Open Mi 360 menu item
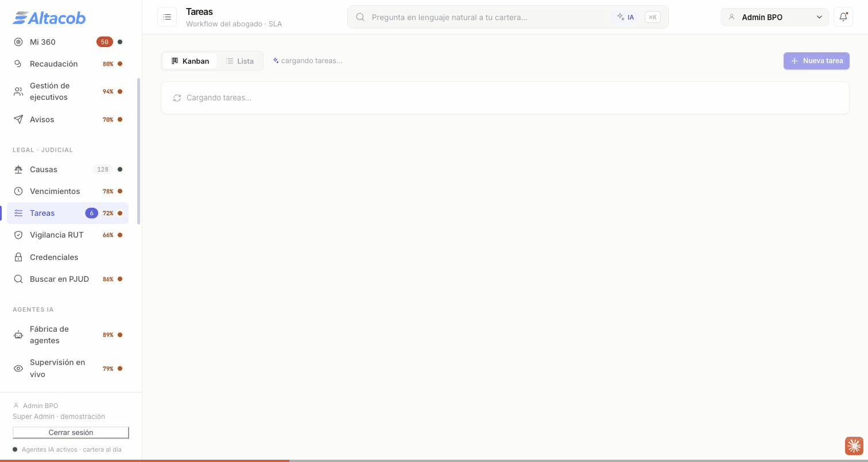The width and height of the screenshot is (868, 462). tap(68, 42)
